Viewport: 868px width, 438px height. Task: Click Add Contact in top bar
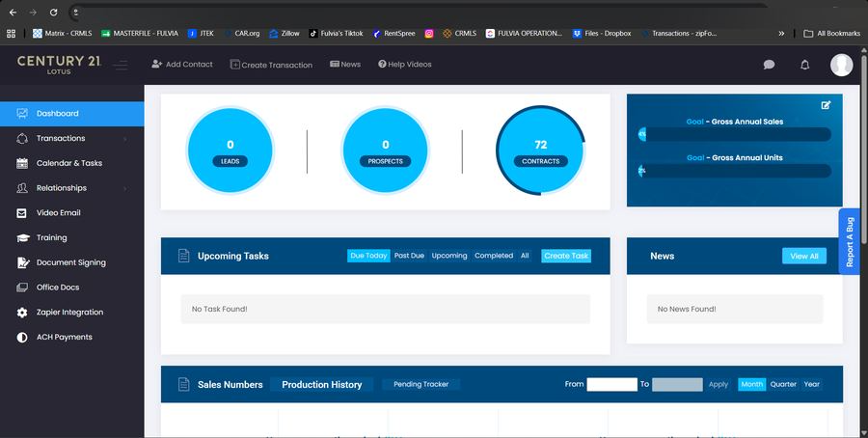pos(182,65)
